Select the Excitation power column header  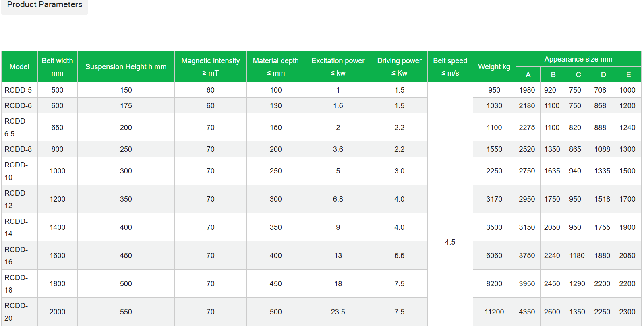(338, 67)
